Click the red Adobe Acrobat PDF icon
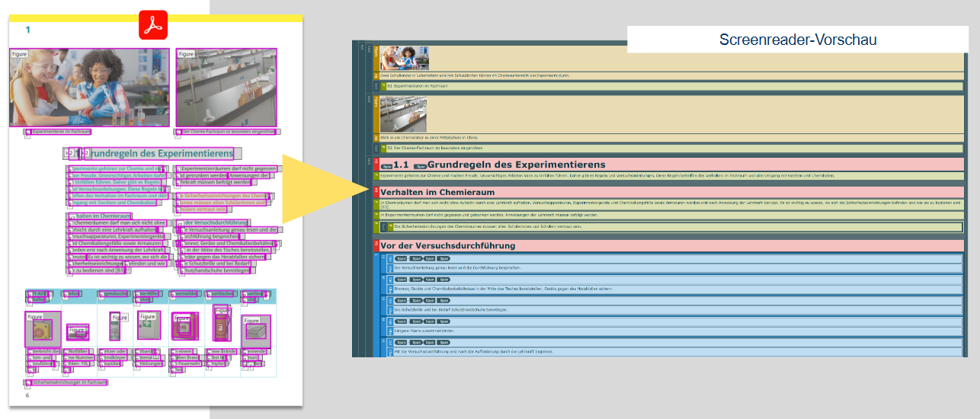Screen dimensions: 980x419 pyautogui.click(x=152, y=24)
